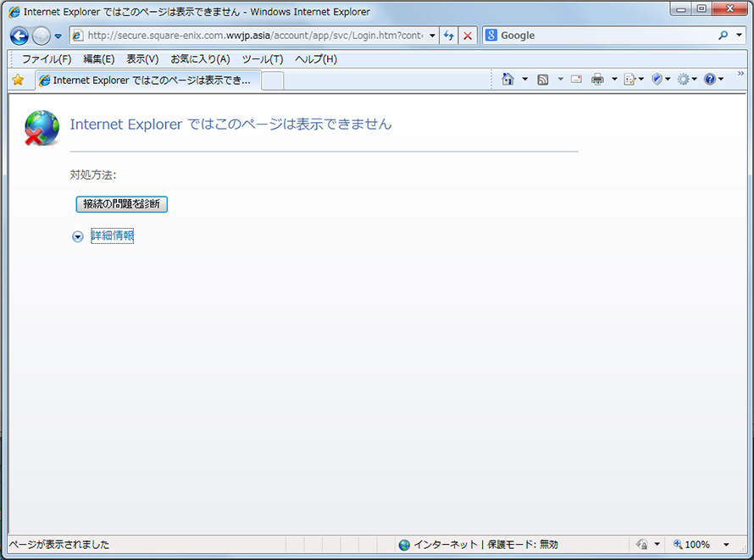Open the Help question mark menu
Screen dimensions: 754x560
pos(713,80)
